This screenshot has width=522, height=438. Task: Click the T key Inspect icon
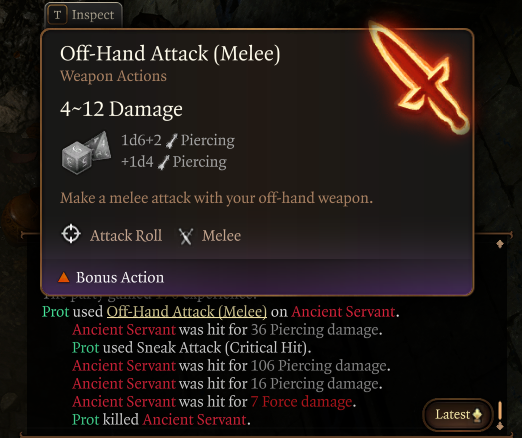(57, 15)
